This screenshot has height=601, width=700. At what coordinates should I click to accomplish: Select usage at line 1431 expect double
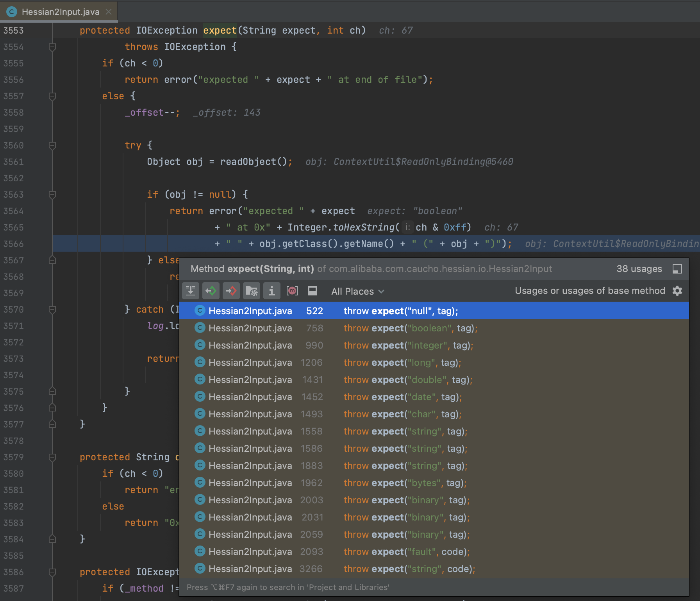point(434,380)
